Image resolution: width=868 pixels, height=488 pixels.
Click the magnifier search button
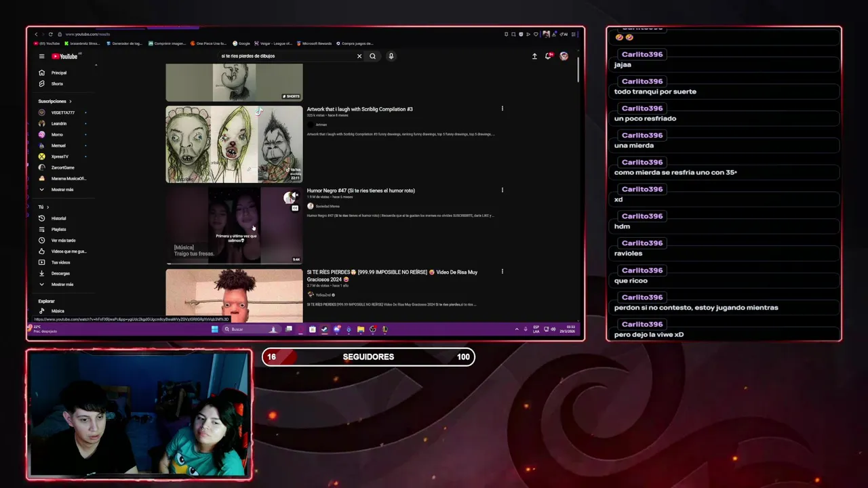pos(372,56)
